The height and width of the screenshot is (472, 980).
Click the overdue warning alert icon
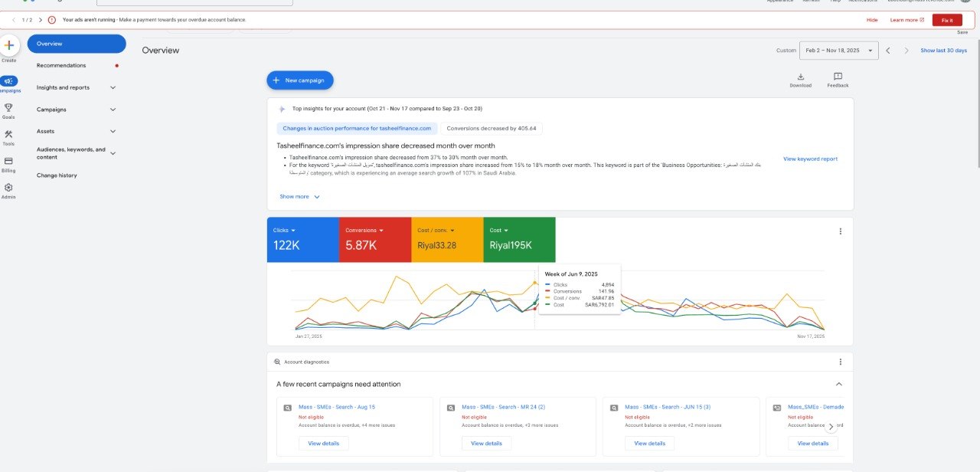coord(51,20)
